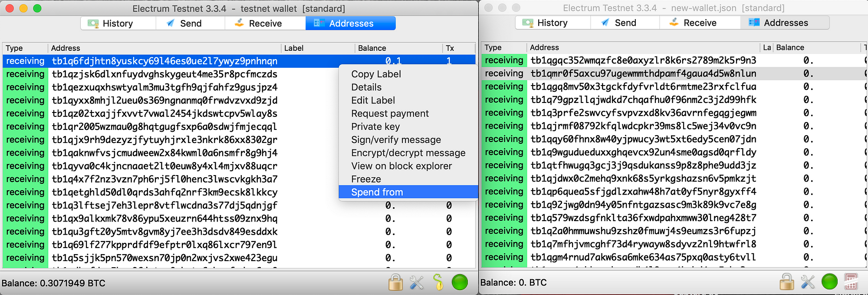Show the wallet seed icon
Image resolution: width=868 pixels, height=295 pixels.
(x=438, y=282)
